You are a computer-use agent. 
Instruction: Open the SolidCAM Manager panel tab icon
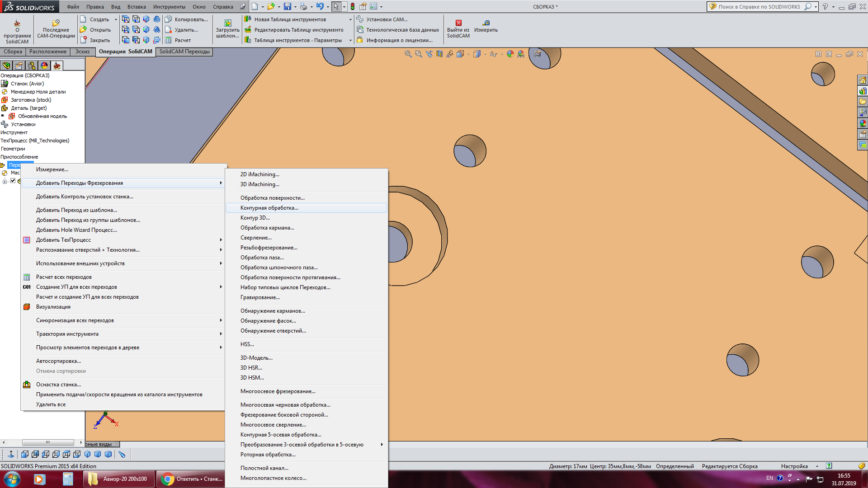point(57,66)
